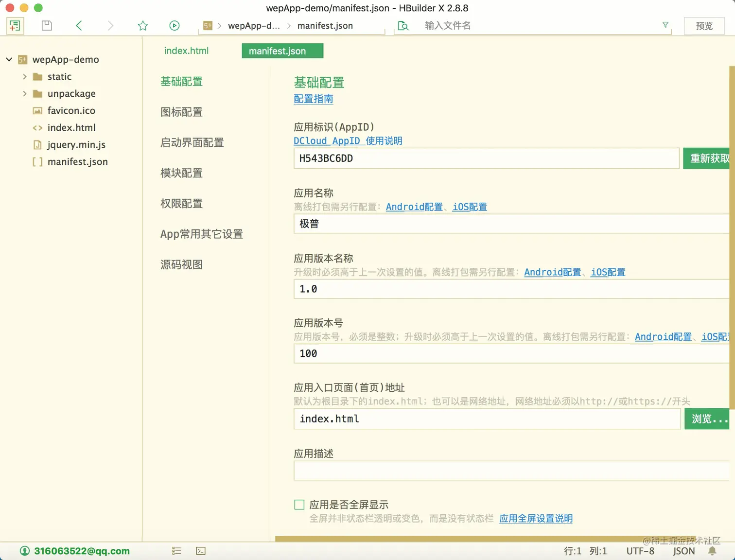
Task: Open the terminal icon in status bar
Action: point(201,551)
